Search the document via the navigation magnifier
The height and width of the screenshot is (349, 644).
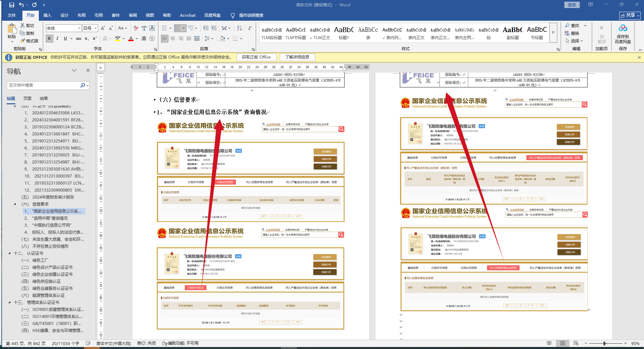[83, 85]
